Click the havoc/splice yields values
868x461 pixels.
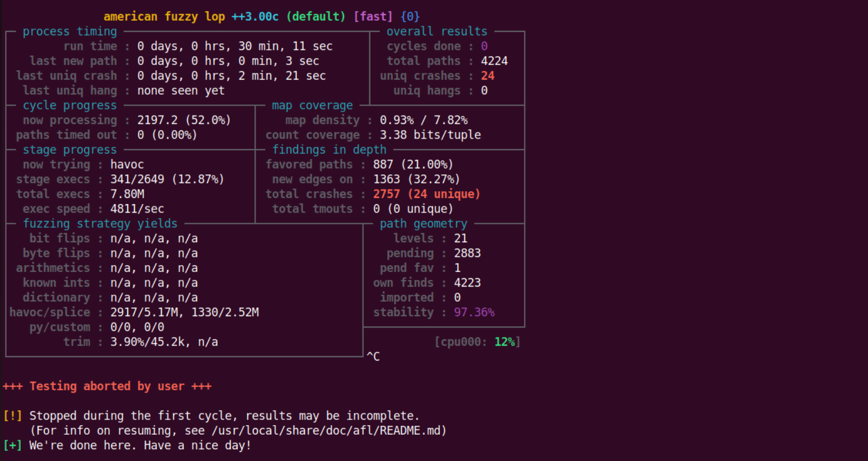click(184, 312)
